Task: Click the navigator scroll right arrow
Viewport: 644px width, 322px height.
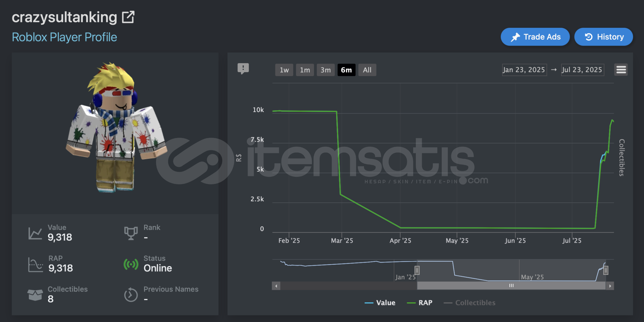Action: (x=610, y=286)
